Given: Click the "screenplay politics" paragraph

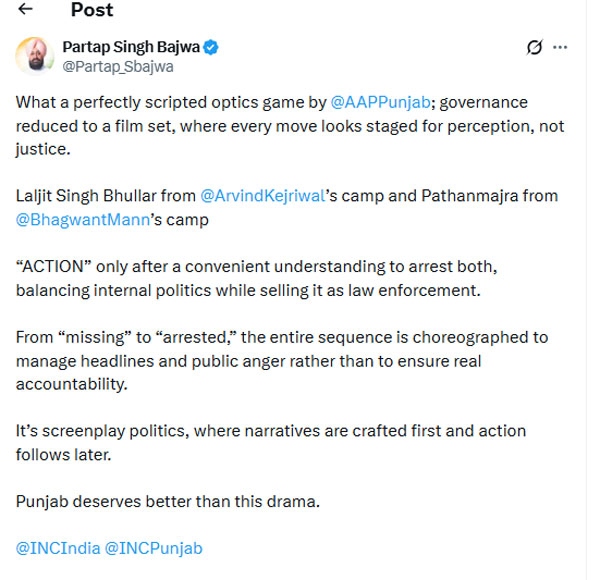Looking at the screenshot, I should click(x=270, y=442).
